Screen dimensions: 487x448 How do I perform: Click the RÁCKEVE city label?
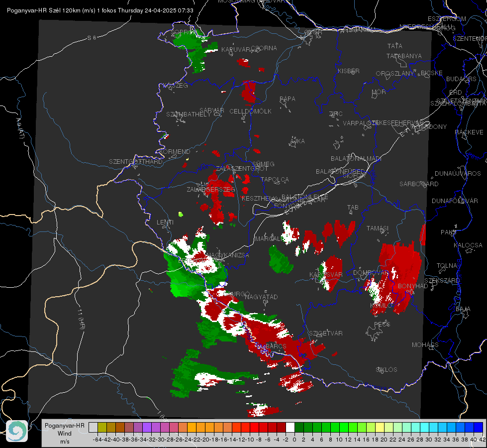coord(469,132)
